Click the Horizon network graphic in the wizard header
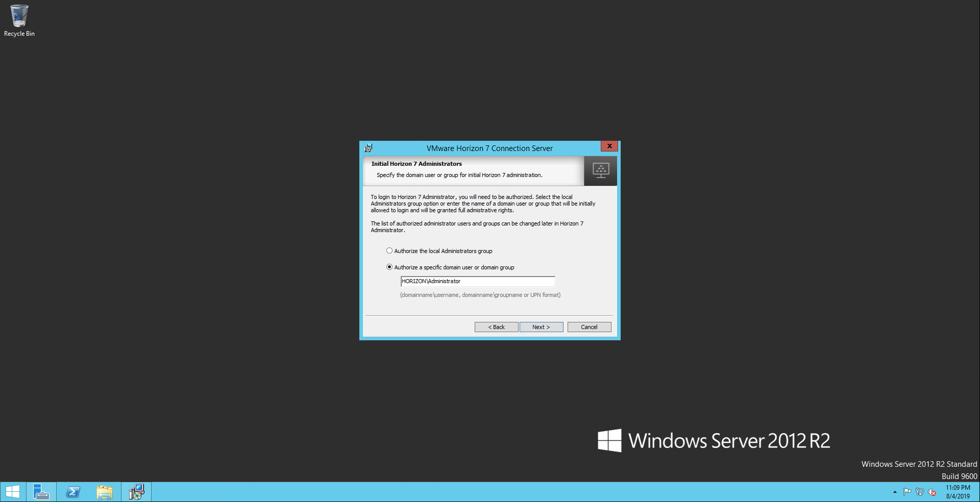The height and width of the screenshot is (502, 980). click(600, 170)
